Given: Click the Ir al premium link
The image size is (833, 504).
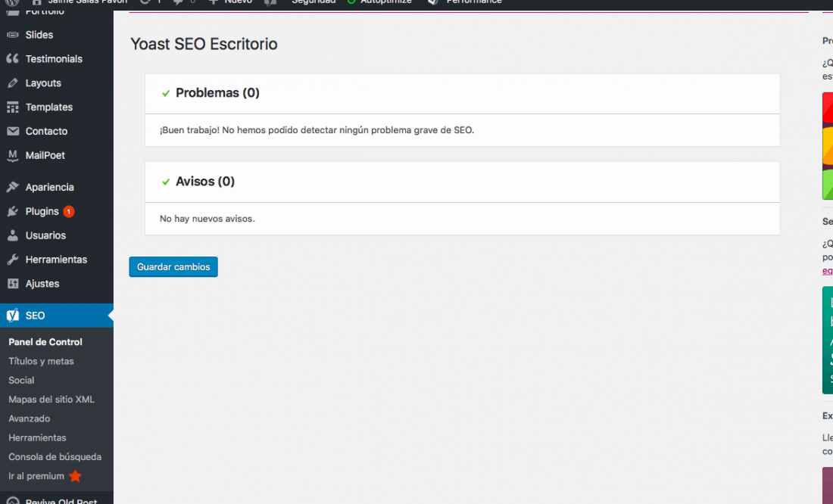Looking at the screenshot, I should pyautogui.click(x=36, y=477).
